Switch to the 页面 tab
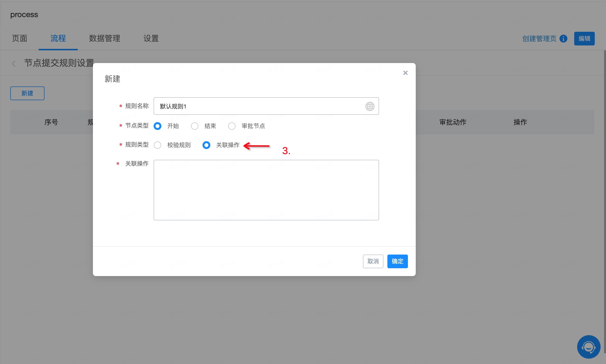The height and width of the screenshot is (364, 606). [19, 39]
